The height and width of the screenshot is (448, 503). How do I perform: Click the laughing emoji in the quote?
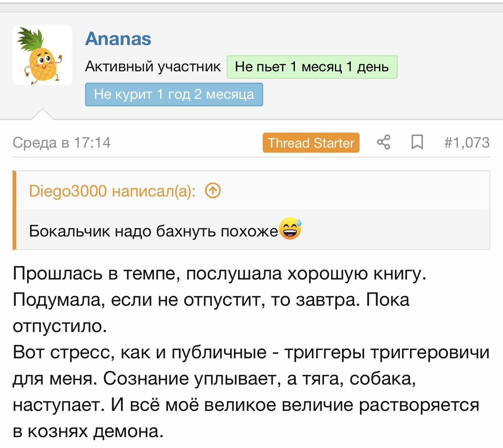(292, 229)
